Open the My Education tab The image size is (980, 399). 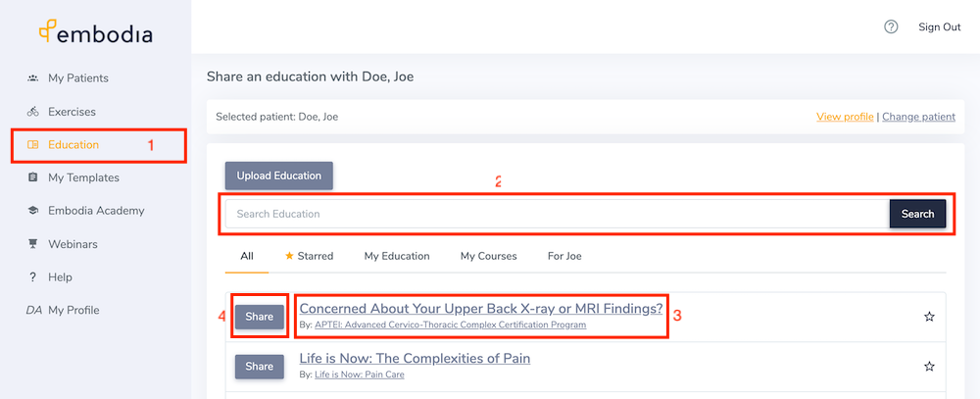point(397,256)
